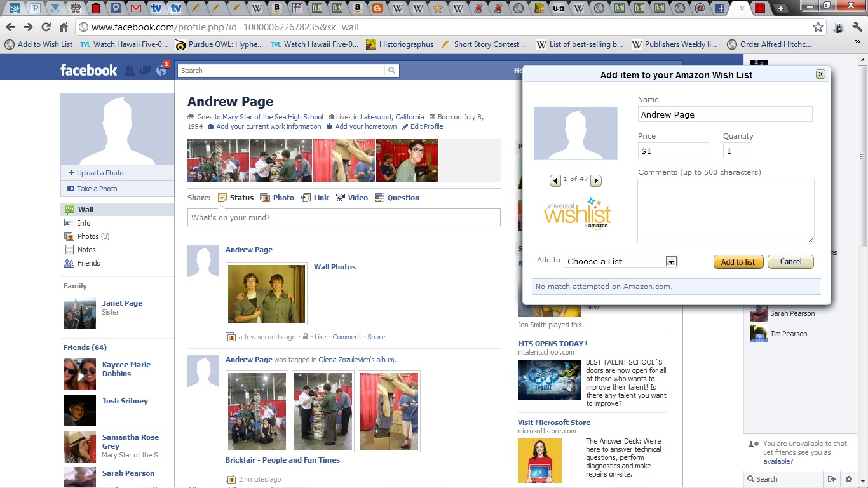Open the Publishers Weekly bookmark
Image resolution: width=868 pixels, height=488 pixels.
[x=674, y=44]
